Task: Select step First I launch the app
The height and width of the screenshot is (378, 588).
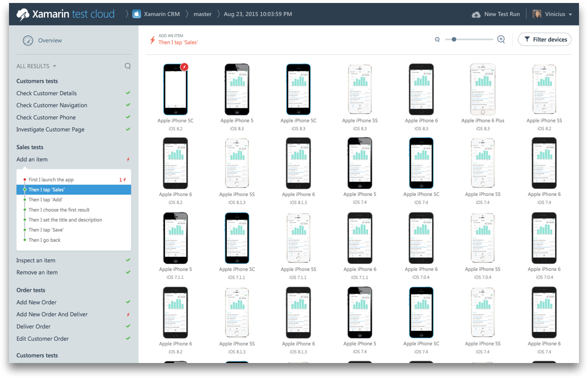Action: (x=51, y=179)
